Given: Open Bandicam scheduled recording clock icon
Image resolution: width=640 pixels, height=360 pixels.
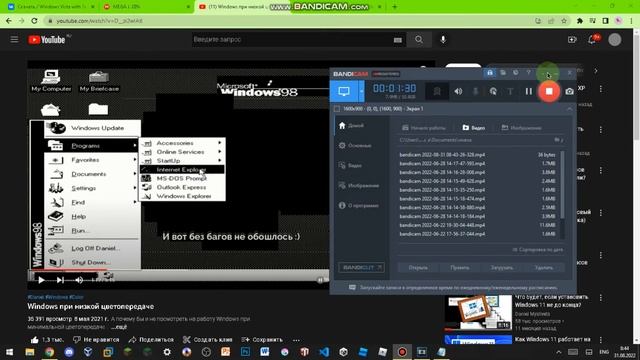Looking at the screenshot, I should pyautogui.click(x=516, y=73).
